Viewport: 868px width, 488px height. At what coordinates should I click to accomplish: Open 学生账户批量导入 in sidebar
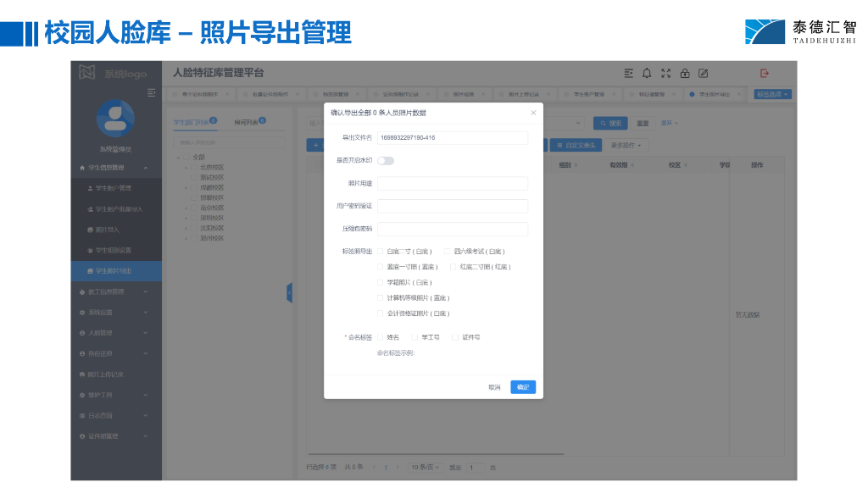pyautogui.click(x=116, y=209)
